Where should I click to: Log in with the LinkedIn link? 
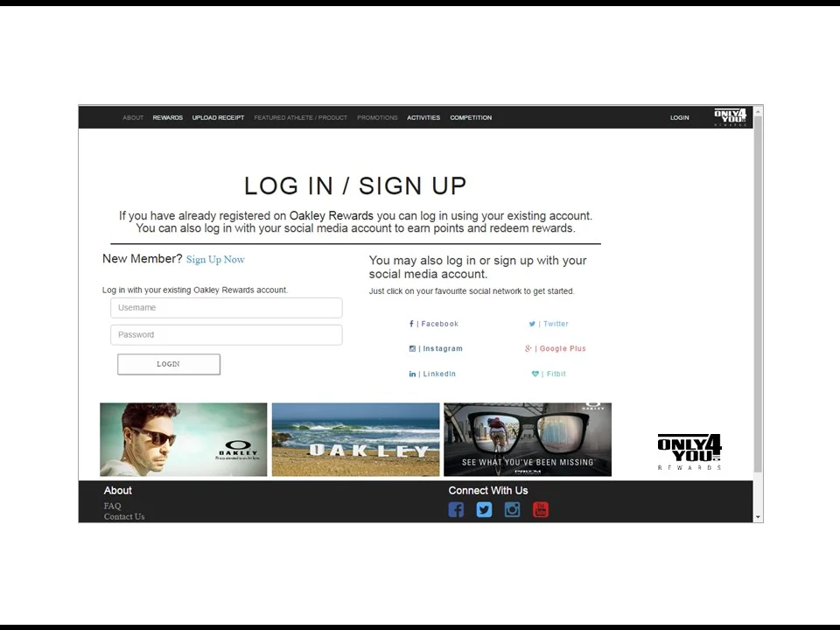click(x=432, y=374)
